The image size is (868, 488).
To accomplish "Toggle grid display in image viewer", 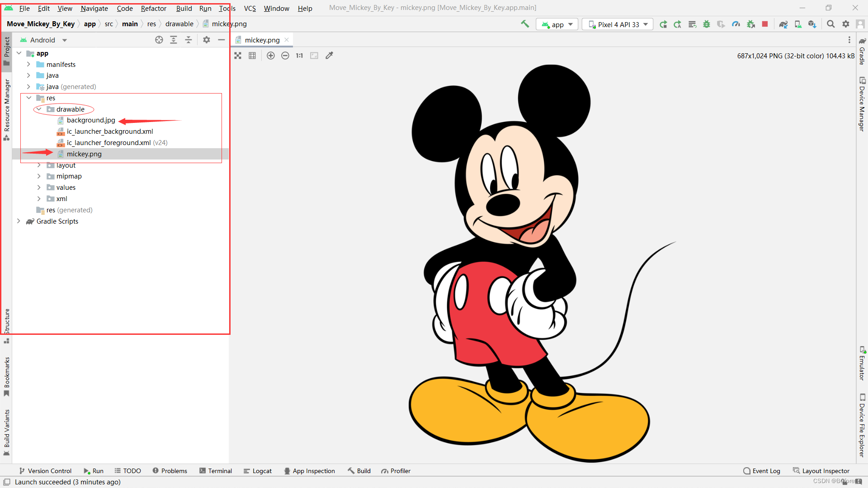I will point(252,56).
